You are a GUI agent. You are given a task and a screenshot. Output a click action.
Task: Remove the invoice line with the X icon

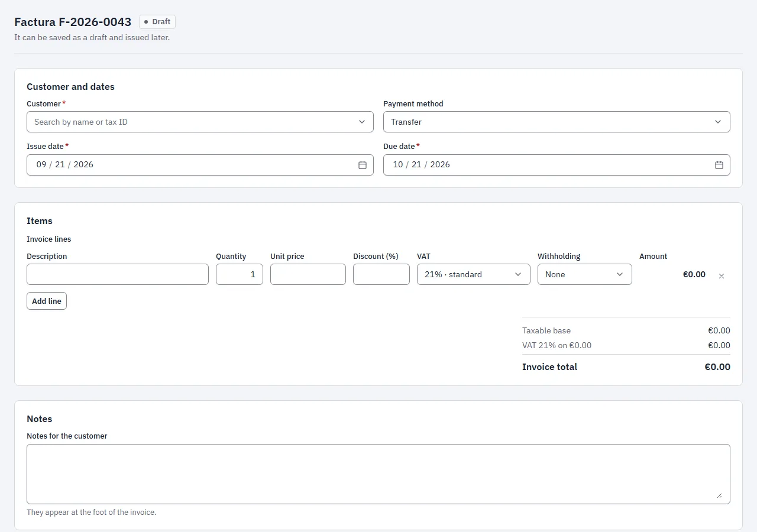pos(722,276)
